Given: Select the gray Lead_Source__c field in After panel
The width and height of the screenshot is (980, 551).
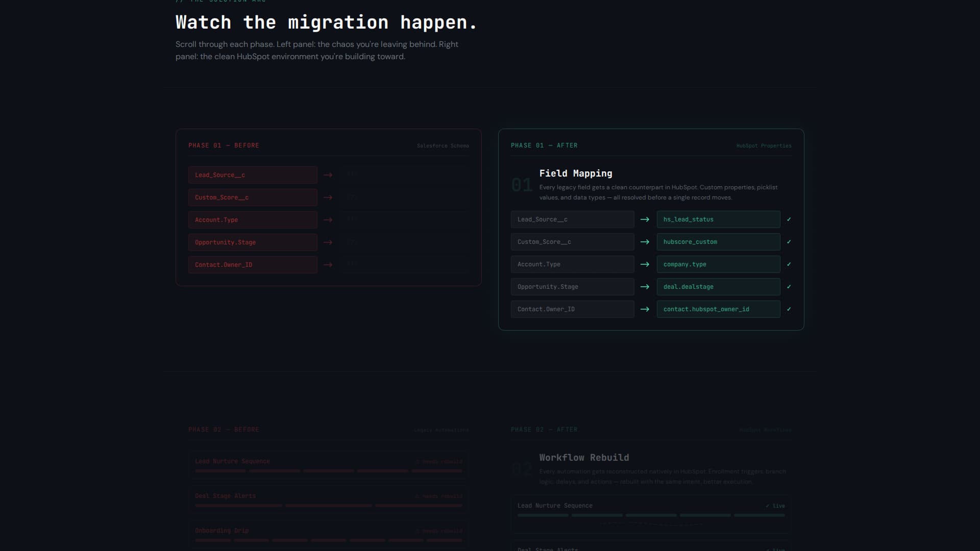Looking at the screenshot, I should [x=573, y=219].
